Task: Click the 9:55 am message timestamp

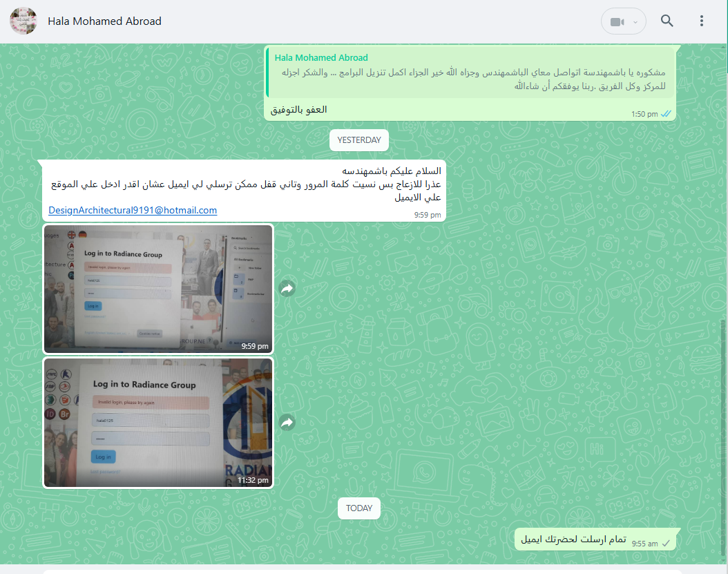Action: click(x=644, y=544)
